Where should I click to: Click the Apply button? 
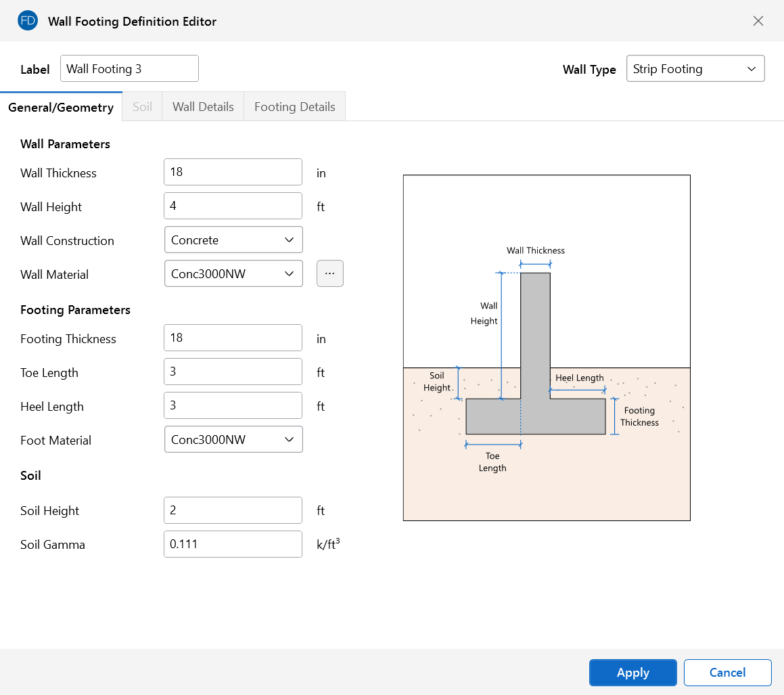[x=633, y=673]
